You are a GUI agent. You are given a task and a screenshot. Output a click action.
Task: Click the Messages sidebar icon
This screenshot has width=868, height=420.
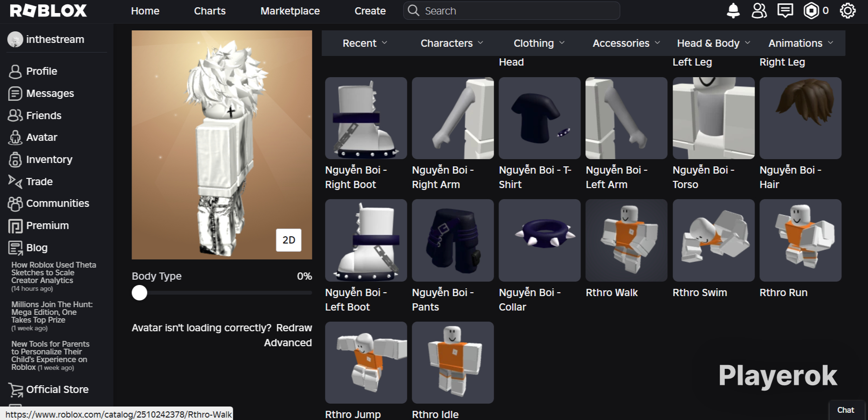[15, 94]
